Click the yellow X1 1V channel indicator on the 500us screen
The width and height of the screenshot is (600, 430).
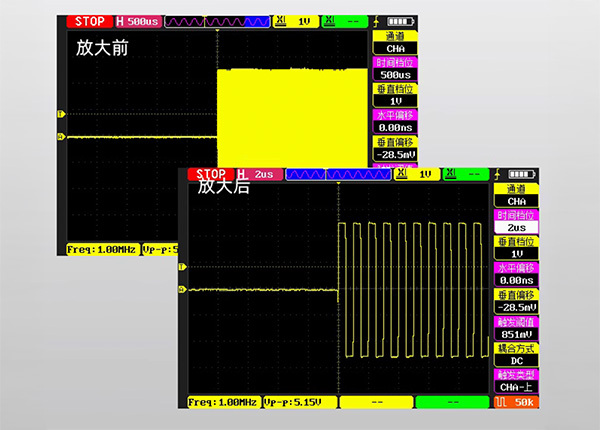point(297,20)
